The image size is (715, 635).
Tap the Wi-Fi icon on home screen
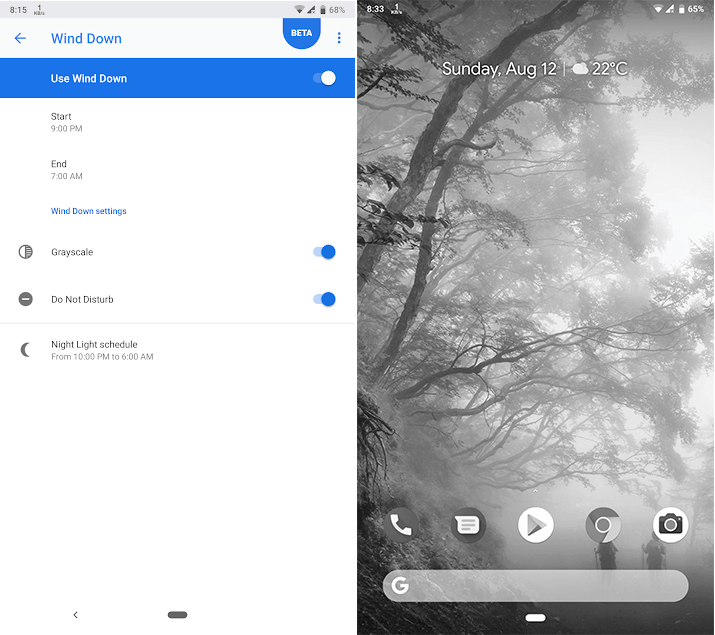(x=658, y=9)
